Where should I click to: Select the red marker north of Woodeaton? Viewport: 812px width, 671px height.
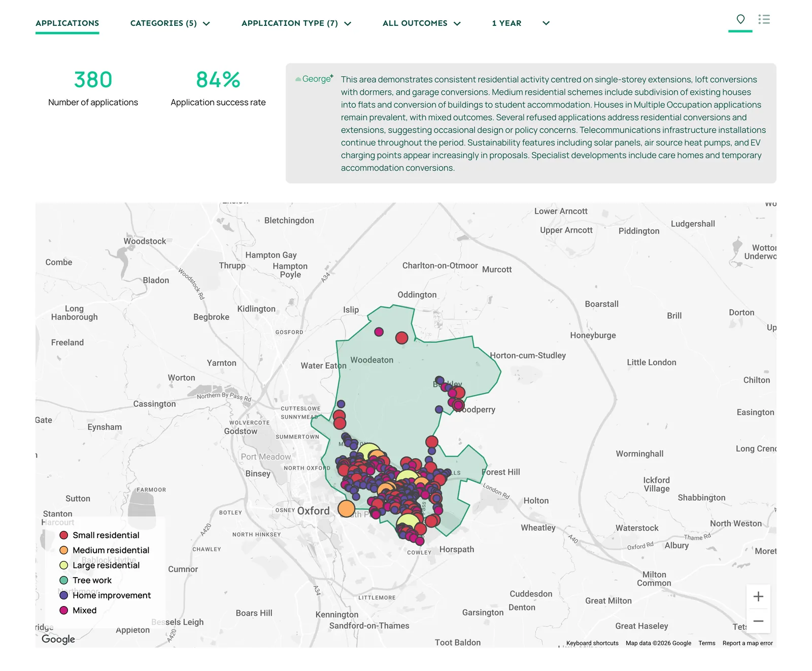pyautogui.click(x=401, y=338)
